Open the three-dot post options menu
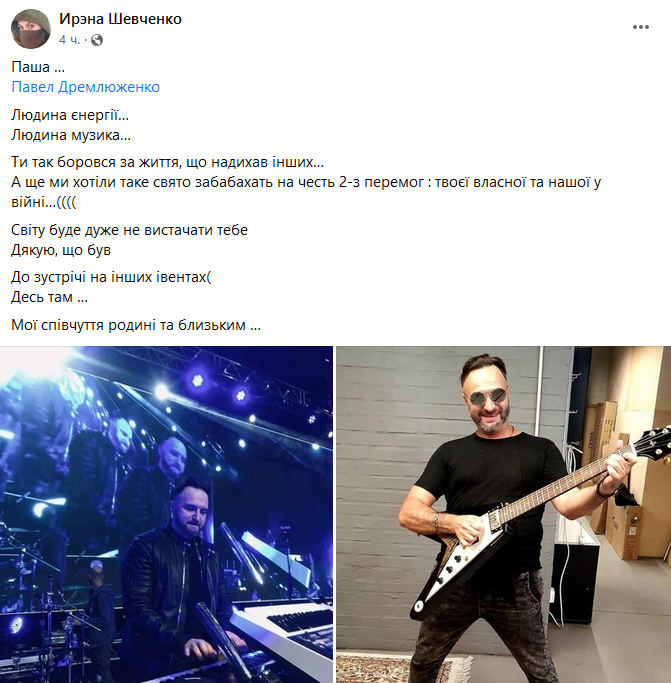 point(641,27)
